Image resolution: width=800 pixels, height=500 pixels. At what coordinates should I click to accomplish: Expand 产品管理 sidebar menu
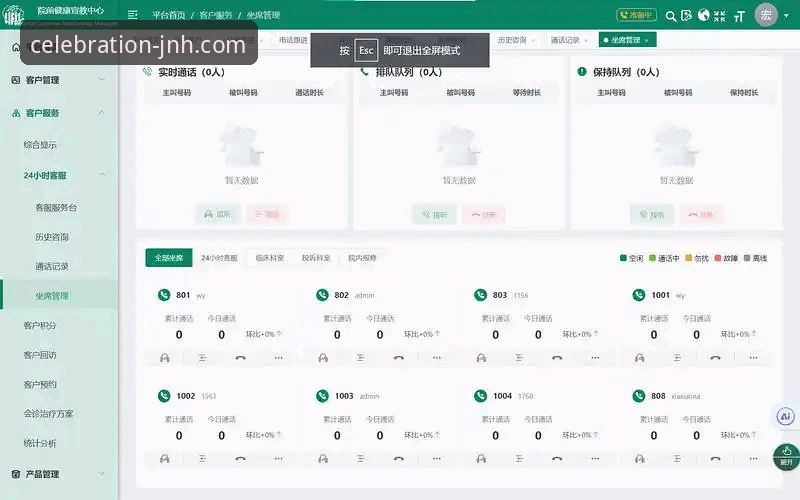pyautogui.click(x=59, y=474)
